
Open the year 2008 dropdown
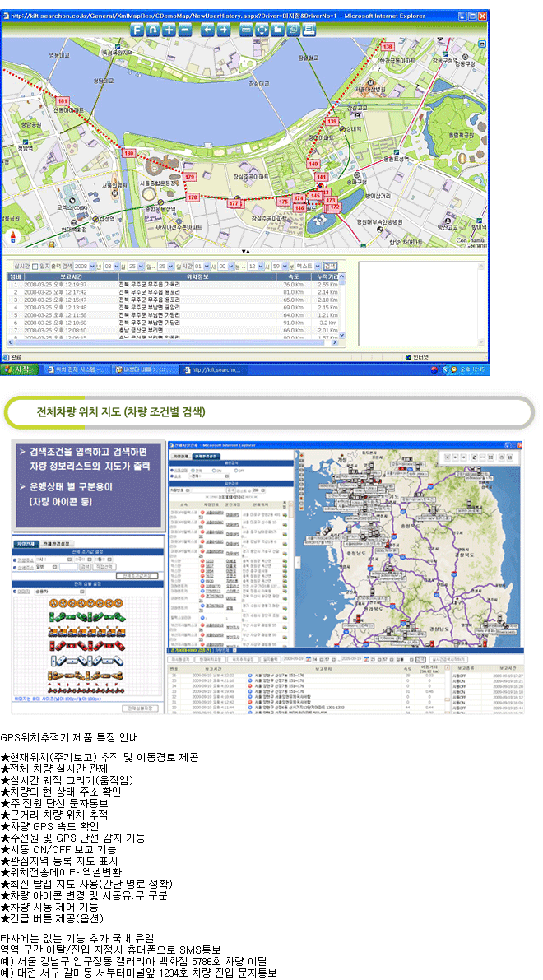click(86, 266)
